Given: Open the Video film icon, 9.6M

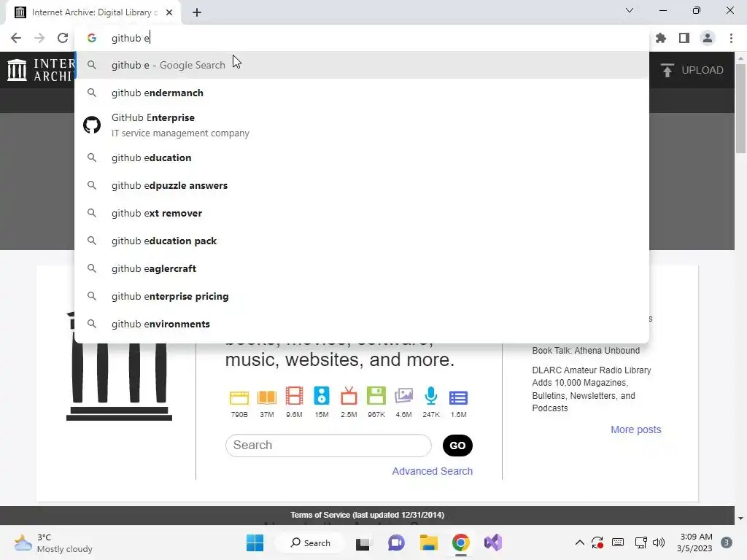Looking at the screenshot, I should pyautogui.click(x=294, y=396).
